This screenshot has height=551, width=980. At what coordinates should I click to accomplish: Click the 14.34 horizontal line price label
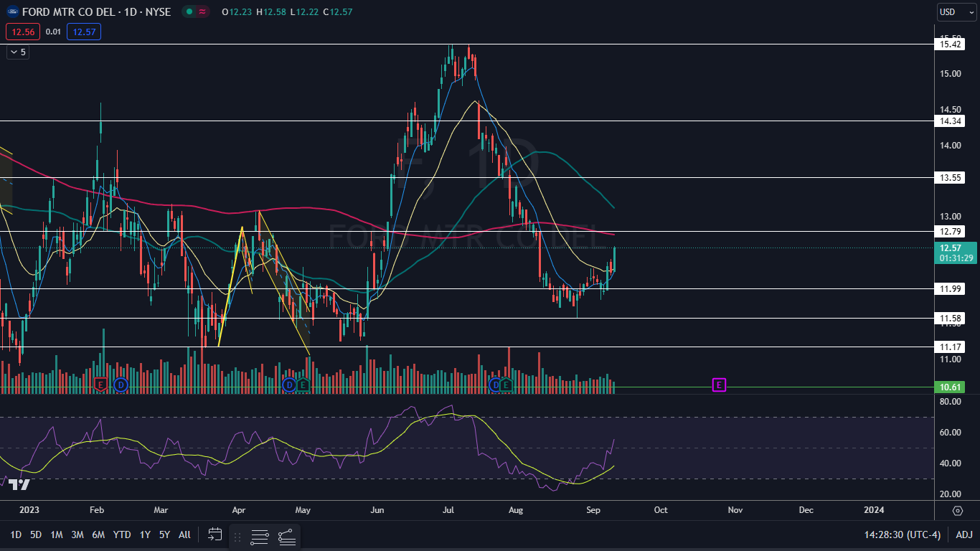click(951, 121)
